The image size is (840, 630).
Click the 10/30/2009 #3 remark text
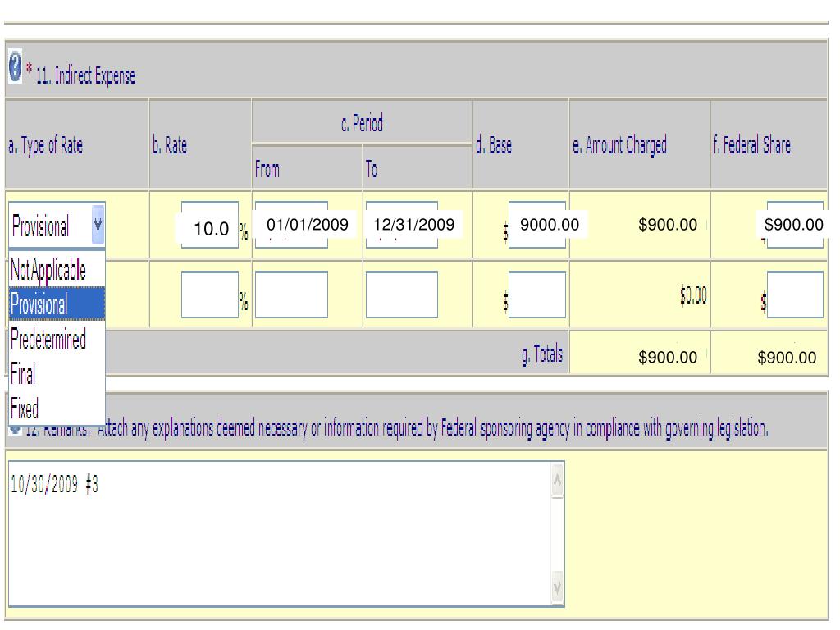point(54,484)
